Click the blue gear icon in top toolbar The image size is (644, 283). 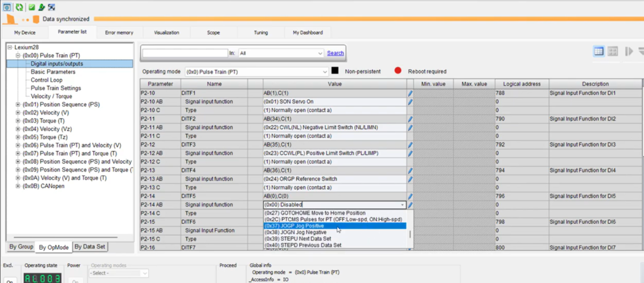7,7
